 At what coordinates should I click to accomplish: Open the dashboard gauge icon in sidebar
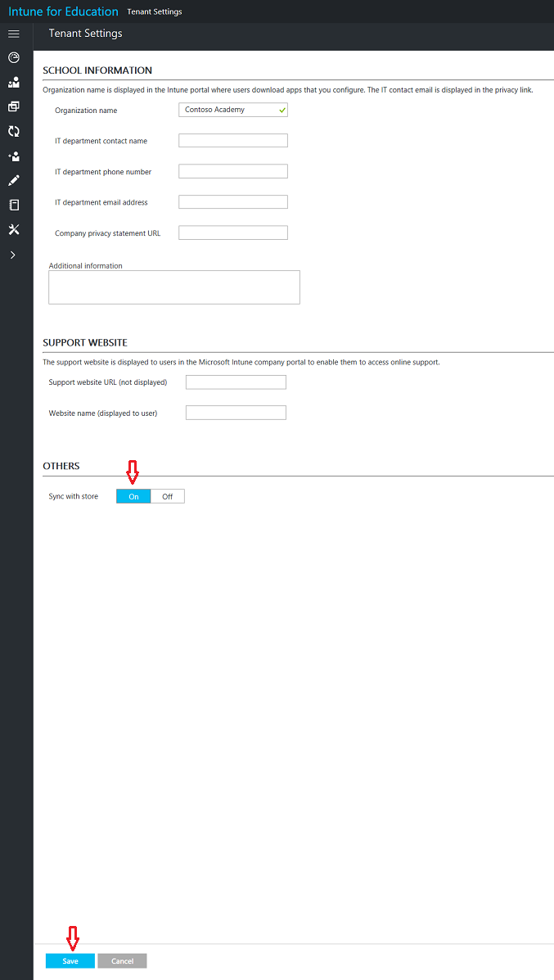coord(14,57)
